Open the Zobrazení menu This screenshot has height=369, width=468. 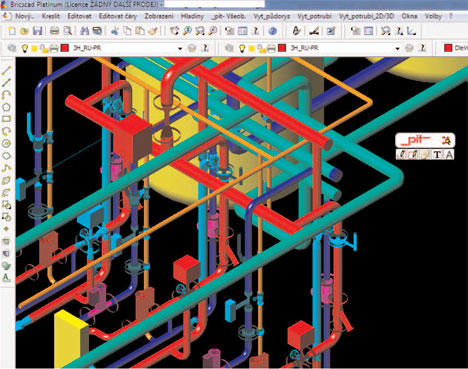[159, 16]
